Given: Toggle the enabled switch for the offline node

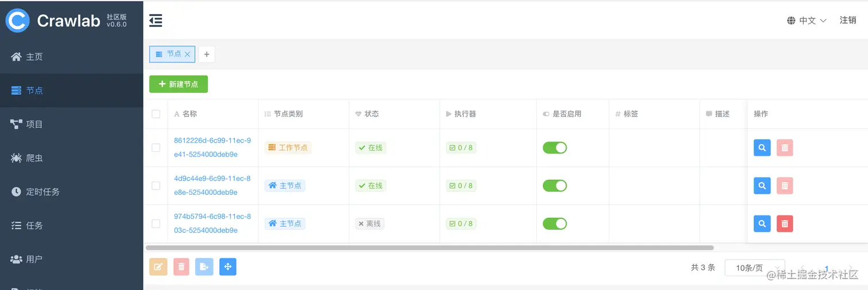Looking at the screenshot, I should pyautogui.click(x=555, y=224).
